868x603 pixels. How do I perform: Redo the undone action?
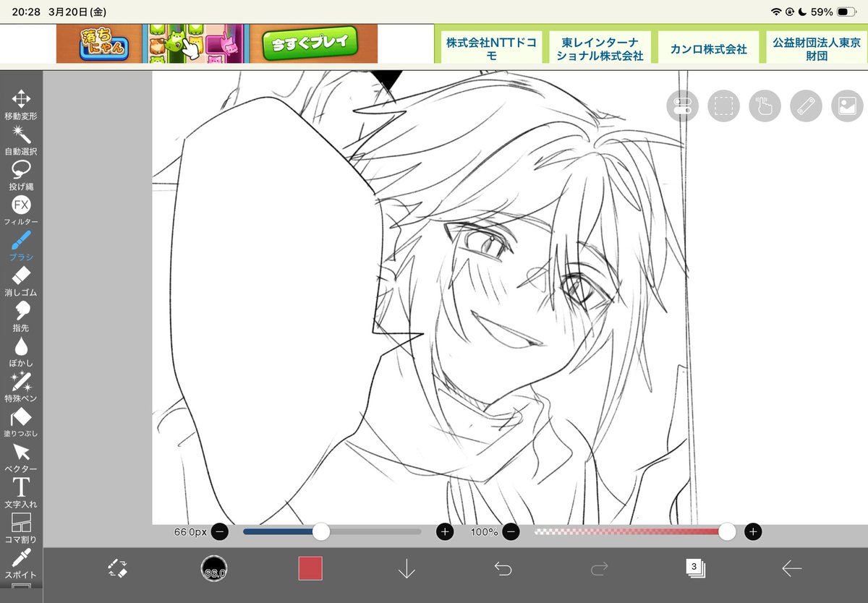[599, 568]
